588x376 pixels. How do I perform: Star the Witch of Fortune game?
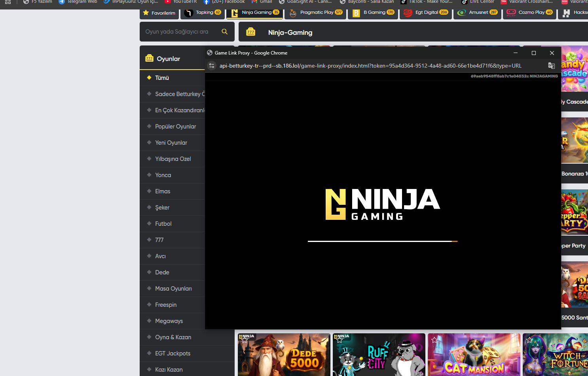point(529,340)
